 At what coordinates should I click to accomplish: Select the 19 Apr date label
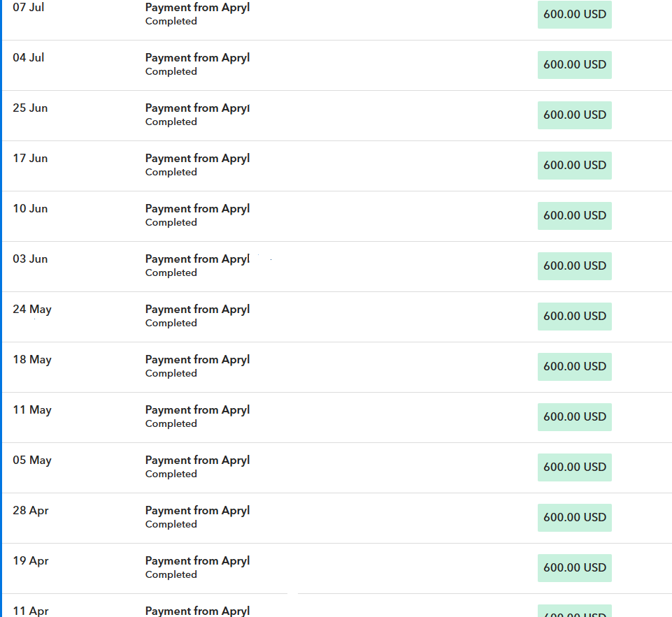[31, 561]
